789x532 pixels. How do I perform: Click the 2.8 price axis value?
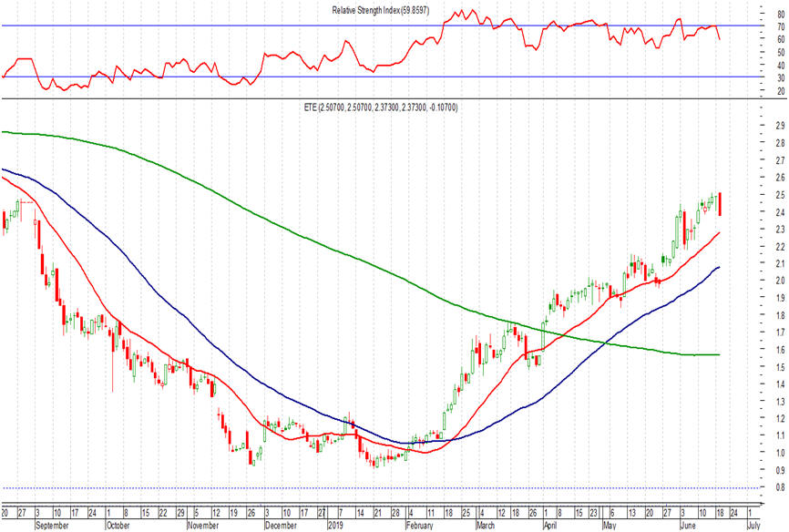pos(780,143)
